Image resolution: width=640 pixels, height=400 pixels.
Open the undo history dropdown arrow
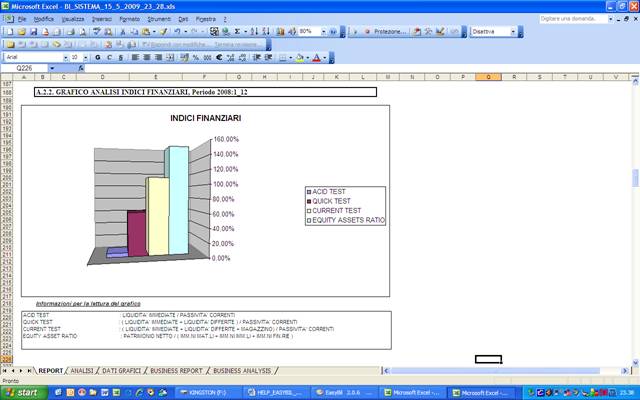[186, 32]
